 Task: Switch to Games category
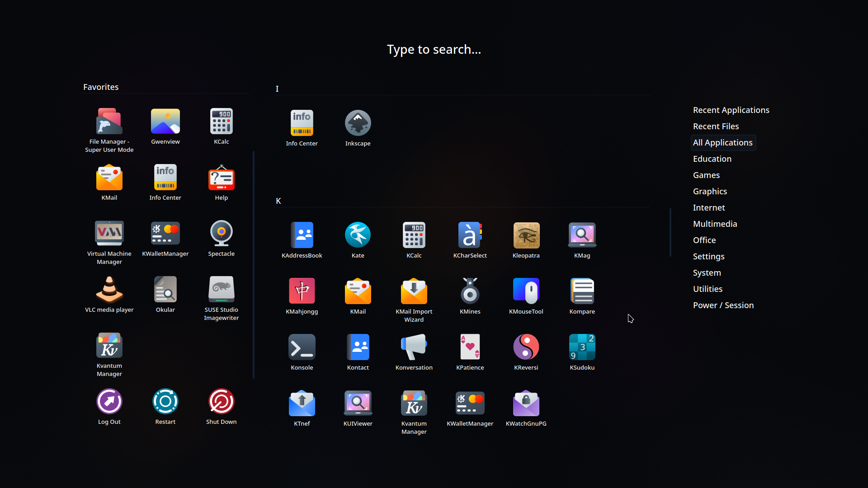706,175
